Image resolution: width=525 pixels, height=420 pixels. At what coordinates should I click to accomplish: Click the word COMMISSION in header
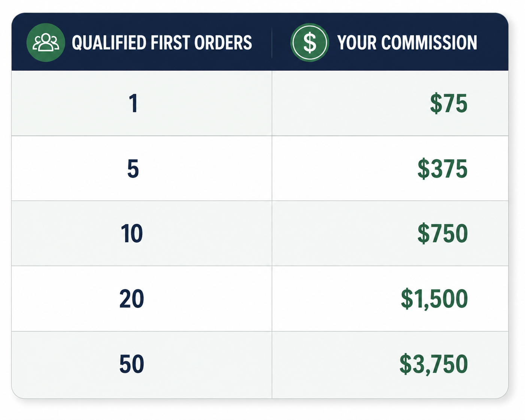pyautogui.click(x=429, y=43)
